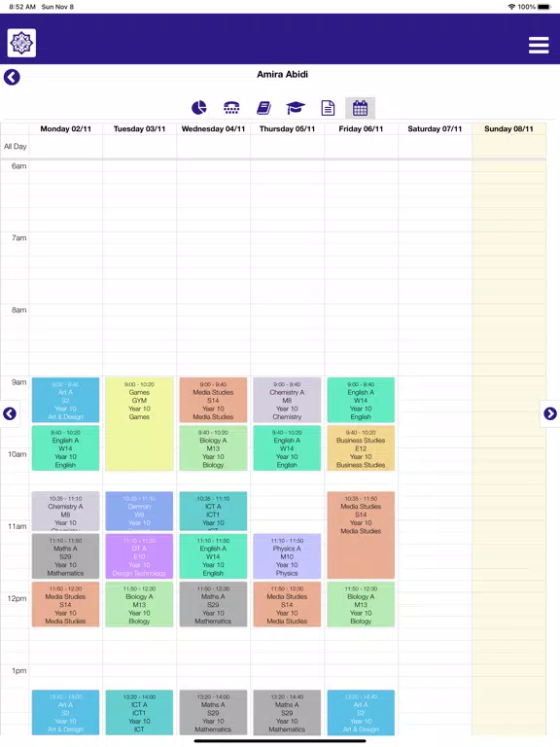Open Wednesday 13:20 Maths A lesson

pyautogui.click(x=213, y=712)
